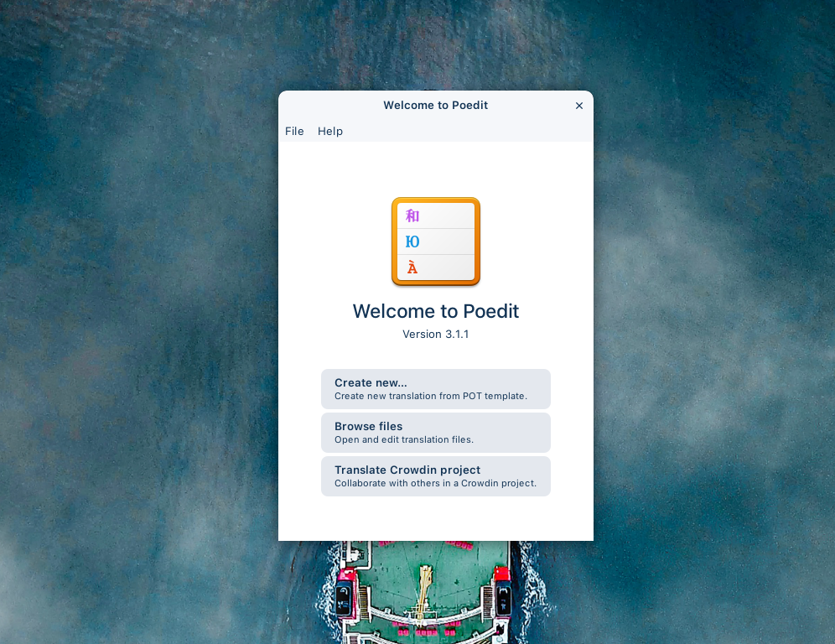835x644 pixels.
Task: Open the Help menu
Action: (330, 132)
